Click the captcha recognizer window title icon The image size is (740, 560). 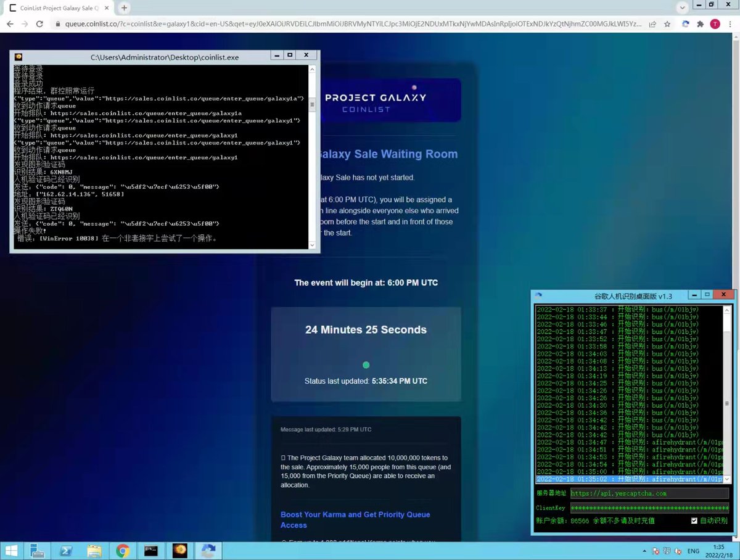(538, 295)
